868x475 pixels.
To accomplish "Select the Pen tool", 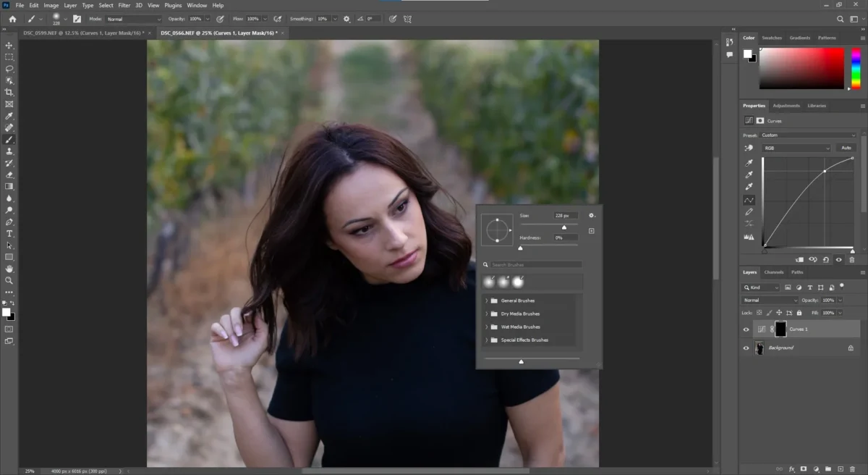I will pos(9,222).
